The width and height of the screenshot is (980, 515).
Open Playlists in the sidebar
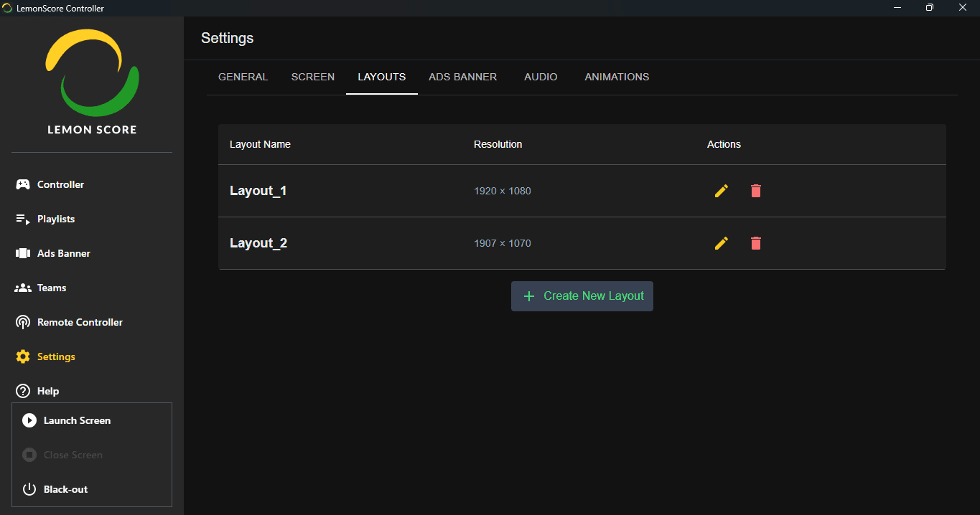55,219
